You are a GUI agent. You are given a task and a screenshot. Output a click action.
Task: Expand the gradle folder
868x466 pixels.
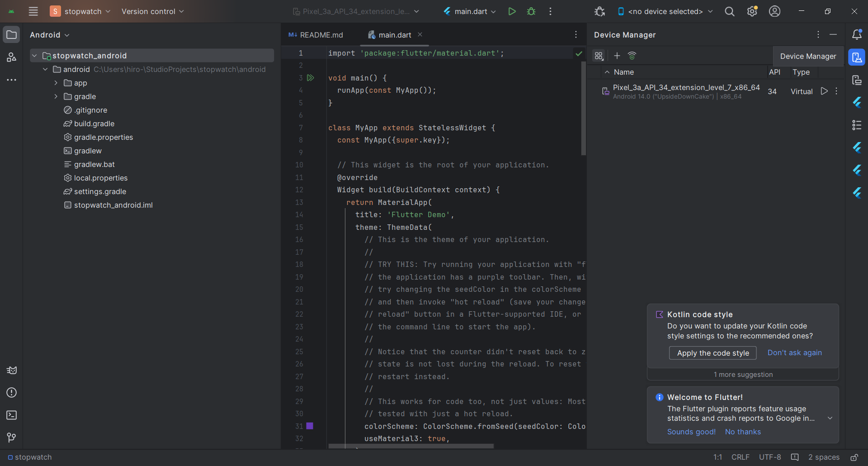point(56,96)
